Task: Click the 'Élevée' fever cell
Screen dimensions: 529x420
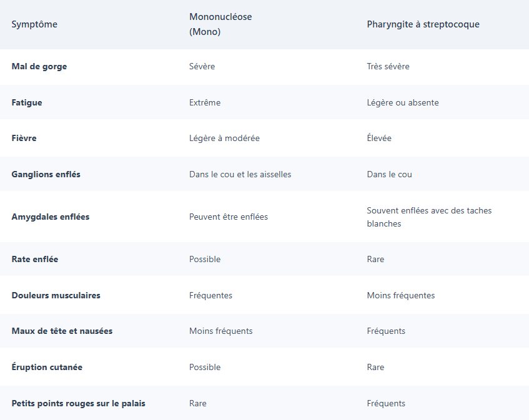Action: click(379, 138)
